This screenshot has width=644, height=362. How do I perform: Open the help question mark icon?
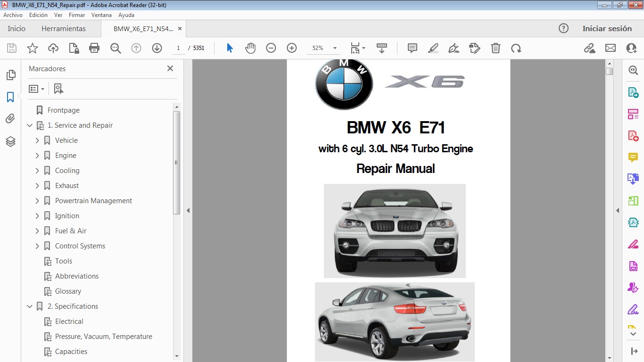(x=563, y=28)
